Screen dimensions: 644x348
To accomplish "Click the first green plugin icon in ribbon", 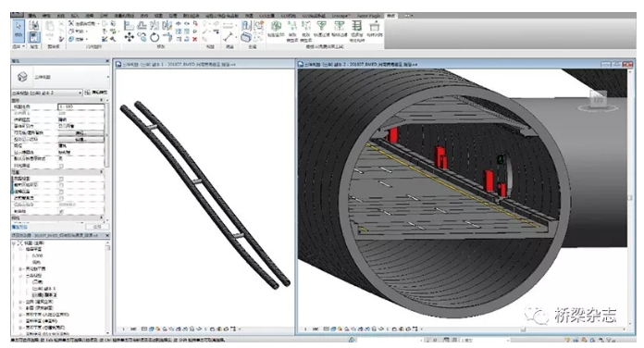I will (276, 27).
